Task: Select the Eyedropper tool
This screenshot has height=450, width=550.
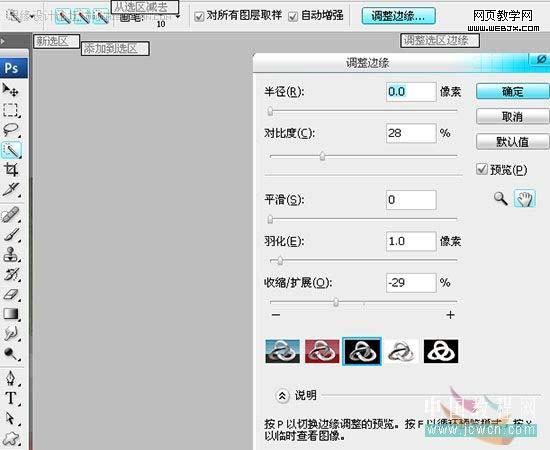Action: click(x=11, y=189)
